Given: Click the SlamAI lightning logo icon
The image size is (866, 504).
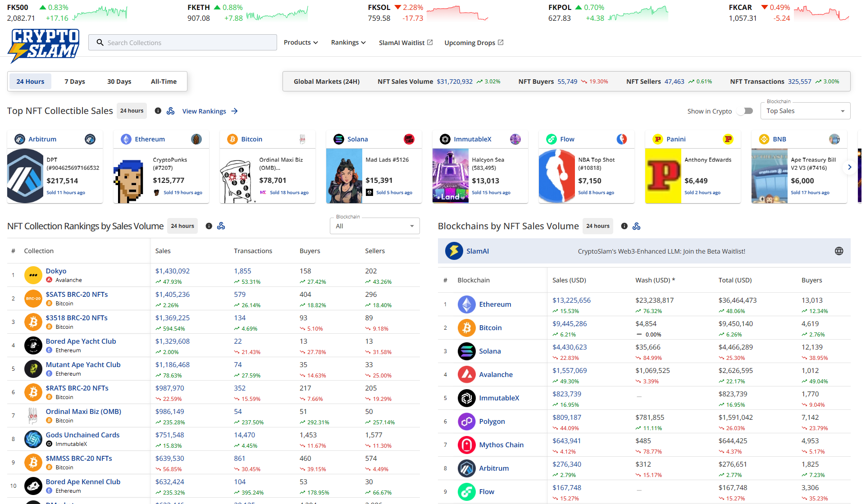Looking at the screenshot, I should click(454, 251).
